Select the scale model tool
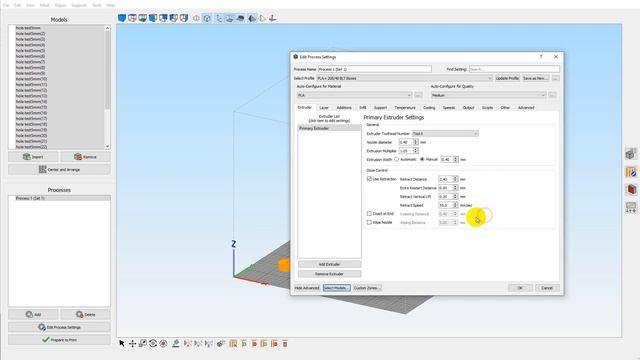640x360 pixels. (142, 344)
